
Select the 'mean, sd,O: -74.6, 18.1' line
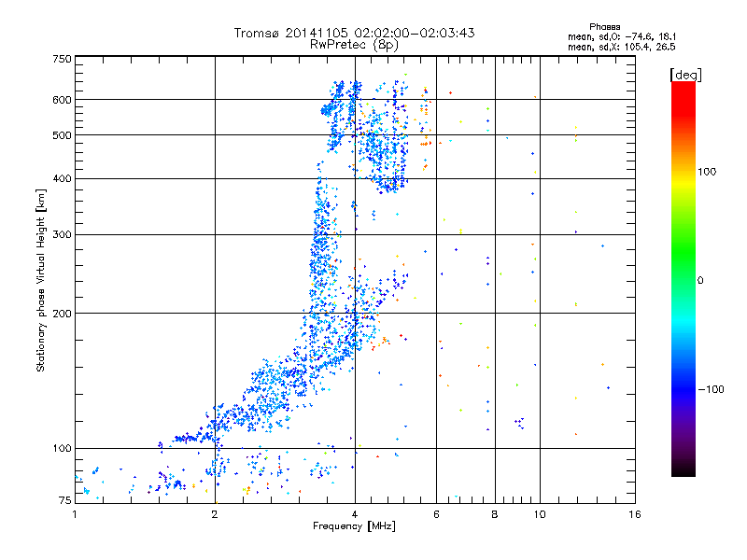tap(622, 37)
